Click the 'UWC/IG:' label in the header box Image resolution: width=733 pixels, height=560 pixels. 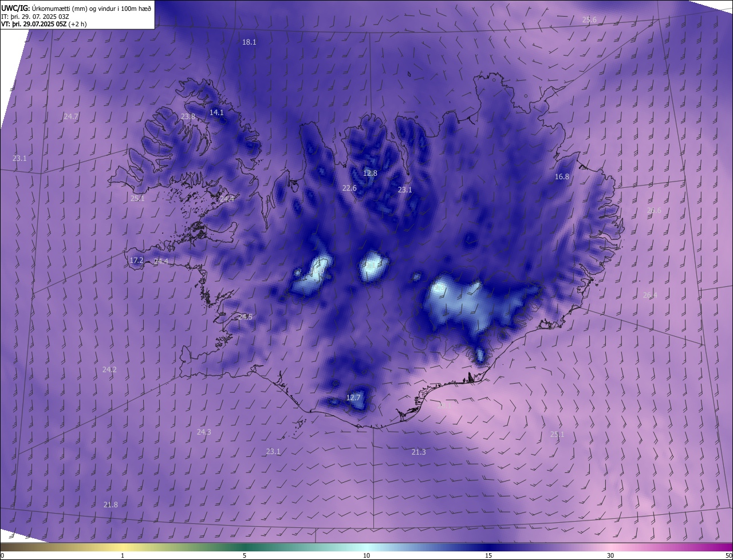pyautogui.click(x=16, y=8)
